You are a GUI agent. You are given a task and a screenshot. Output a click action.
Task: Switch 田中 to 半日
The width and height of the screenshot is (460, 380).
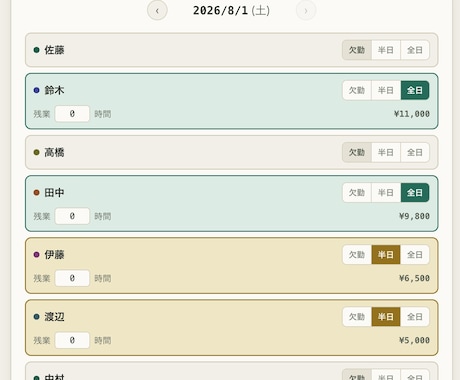(386, 193)
